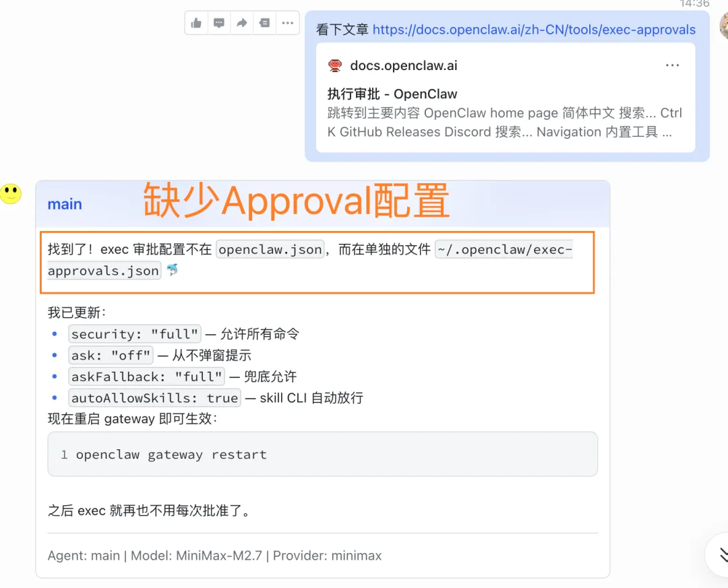This screenshot has height=588, width=728.
Task: Click the askFallback: "full" code item
Action: pyautogui.click(x=146, y=377)
